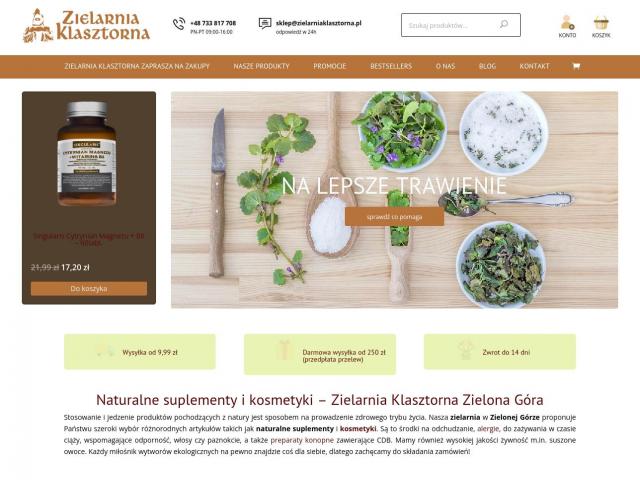Click the search magnifier icon
640x480 pixels.
pos(504,24)
